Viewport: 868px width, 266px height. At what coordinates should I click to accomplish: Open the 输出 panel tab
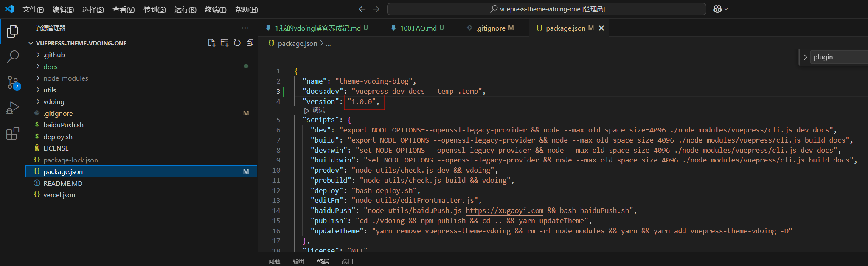(298, 261)
